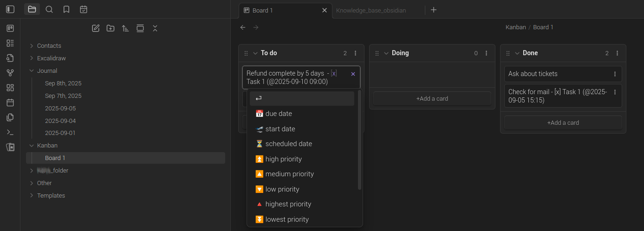Open the bookmarks pane icon
Image resolution: width=644 pixels, height=231 pixels.
pyautogui.click(x=66, y=9)
